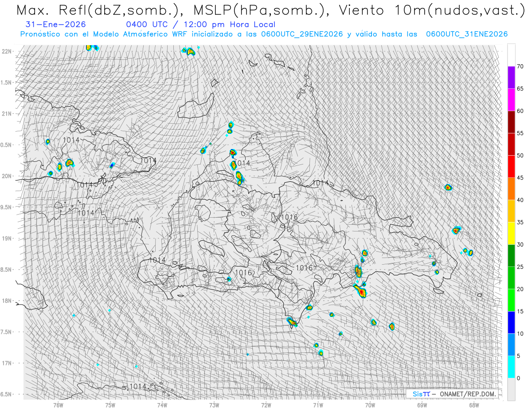Click the '22N' latitude axis label

[x=7, y=51]
